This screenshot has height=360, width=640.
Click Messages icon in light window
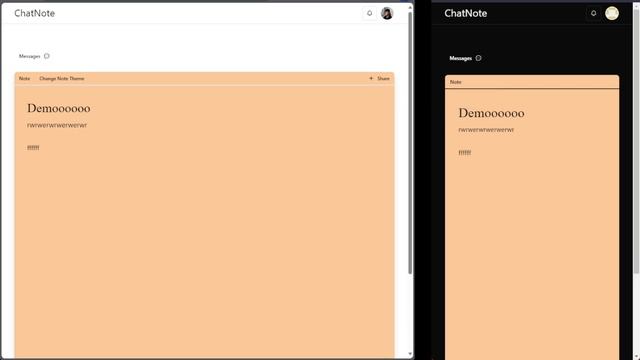[47, 56]
